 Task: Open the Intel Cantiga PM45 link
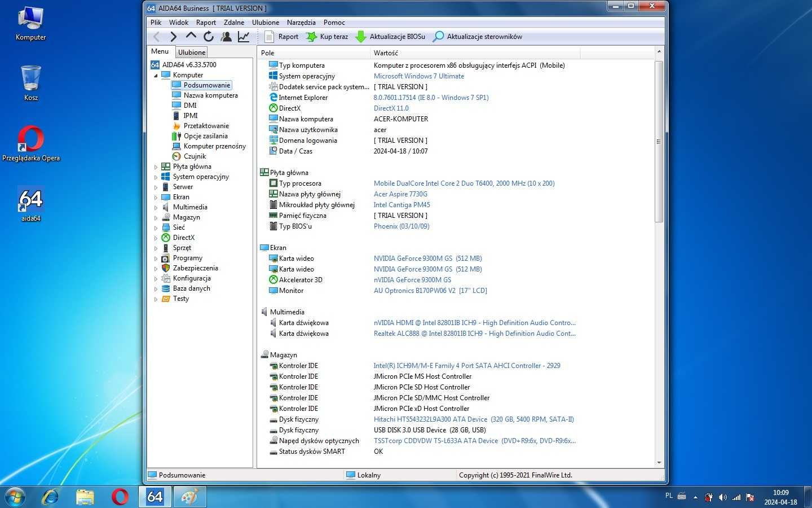point(401,205)
